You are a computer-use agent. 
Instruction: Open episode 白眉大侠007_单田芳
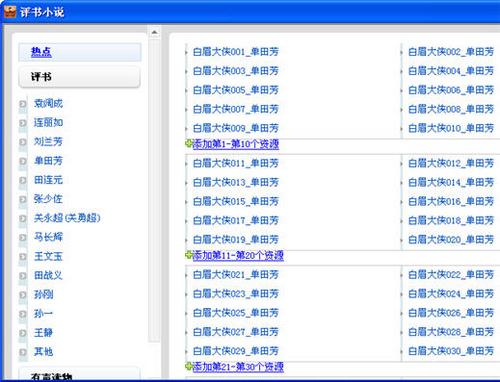236,109
